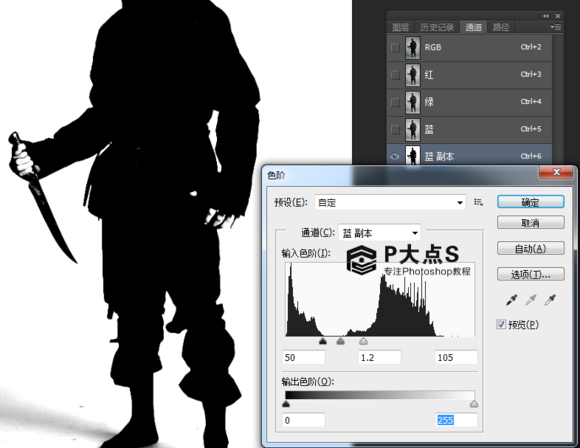Pick the gray point eyedropper
This screenshot has width=580, height=448.
(x=531, y=300)
